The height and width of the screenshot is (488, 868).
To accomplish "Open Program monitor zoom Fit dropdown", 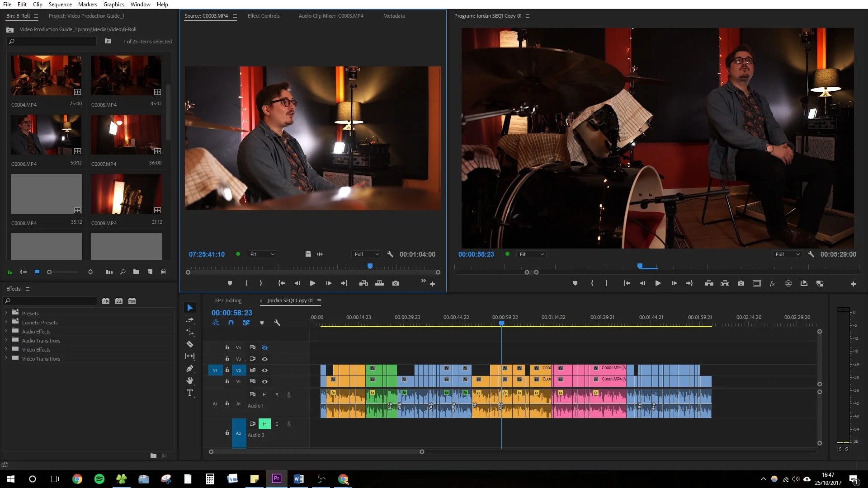I will pos(532,254).
